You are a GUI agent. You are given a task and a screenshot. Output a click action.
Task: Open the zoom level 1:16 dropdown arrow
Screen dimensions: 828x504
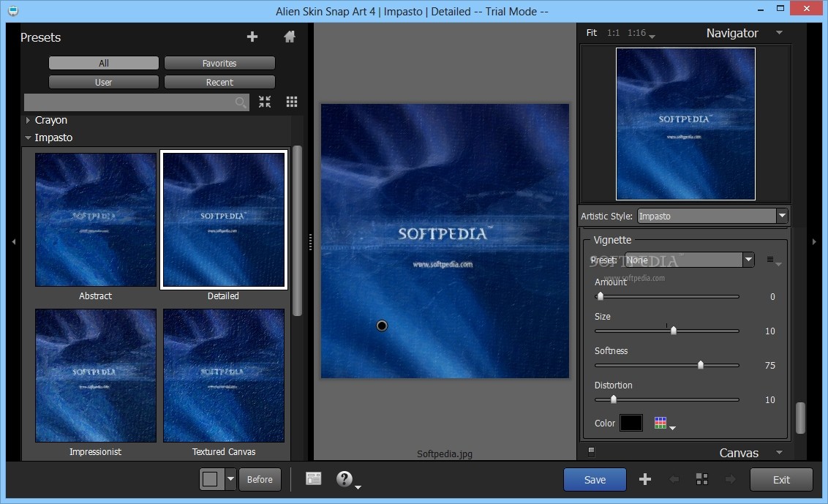point(652,37)
